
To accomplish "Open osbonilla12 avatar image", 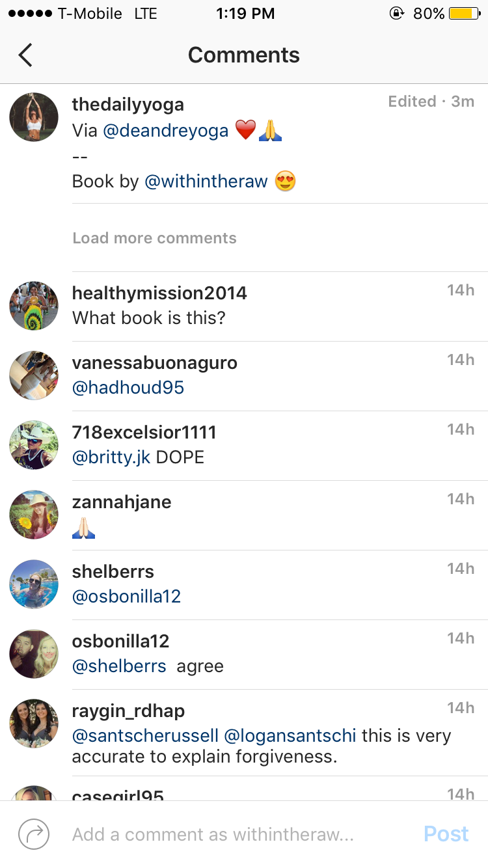I will (x=34, y=654).
